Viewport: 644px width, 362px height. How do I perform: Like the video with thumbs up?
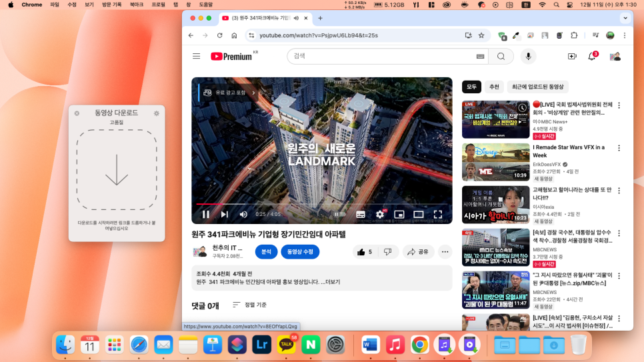(365, 252)
